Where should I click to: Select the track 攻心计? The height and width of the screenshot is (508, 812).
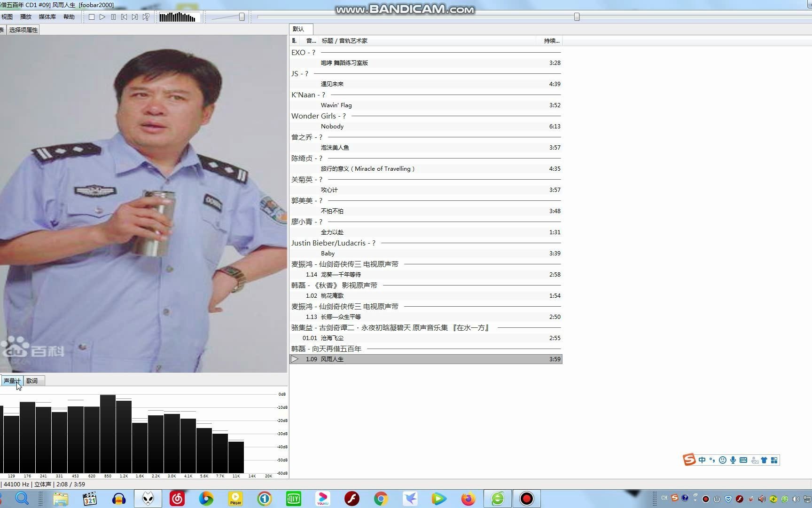pos(426,190)
